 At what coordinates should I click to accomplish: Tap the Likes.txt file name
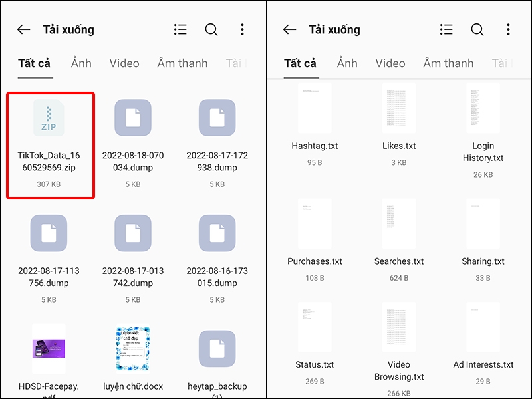click(x=398, y=146)
